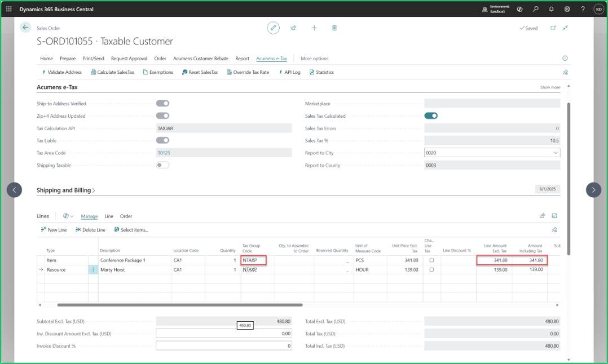Open the search magnifier icon
The image size is (608, 364).
click(535, 9)
